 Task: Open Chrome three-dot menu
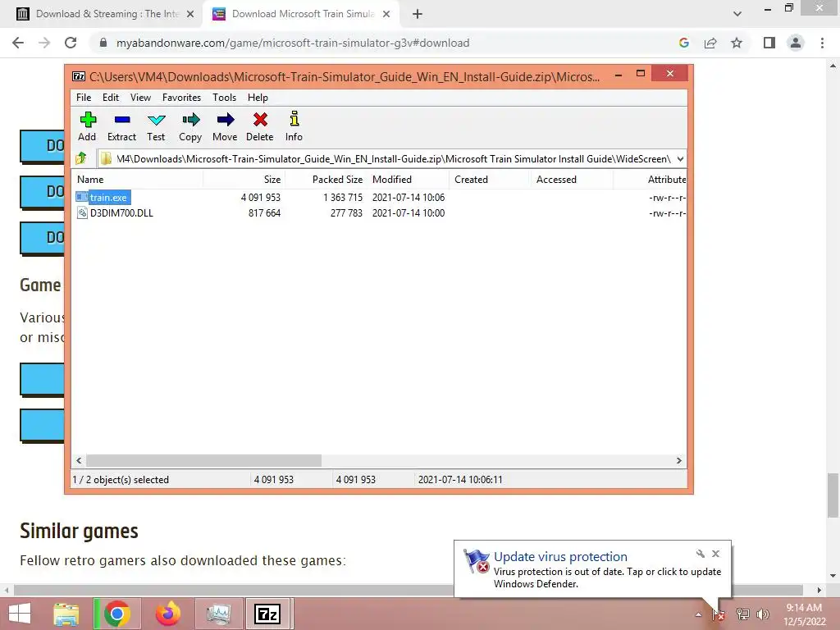822,43
